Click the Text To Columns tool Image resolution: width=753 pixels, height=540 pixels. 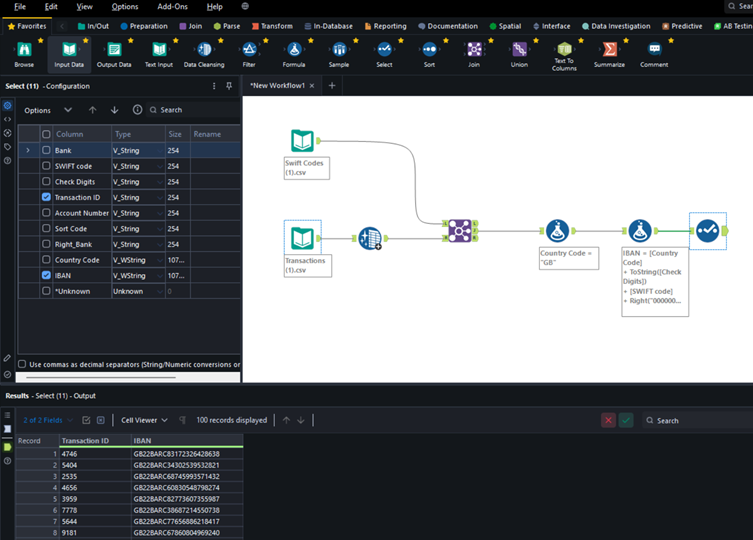(x=564, y=50)
